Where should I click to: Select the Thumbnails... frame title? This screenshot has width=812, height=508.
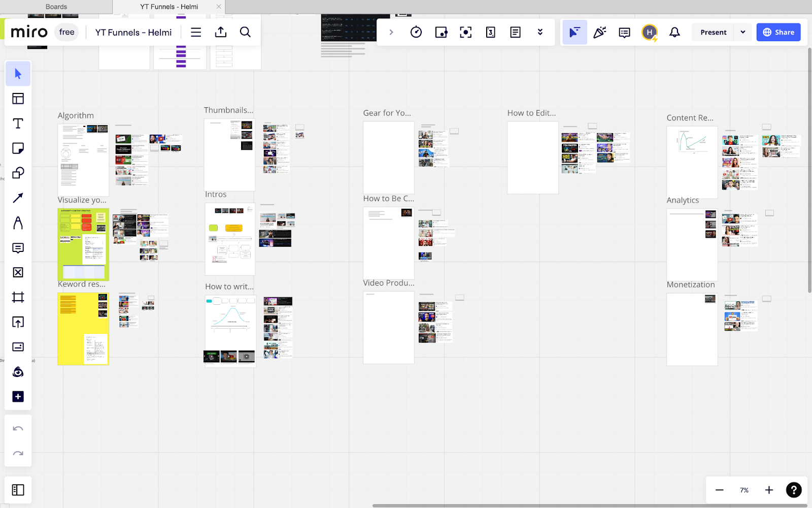pos(228,110)
